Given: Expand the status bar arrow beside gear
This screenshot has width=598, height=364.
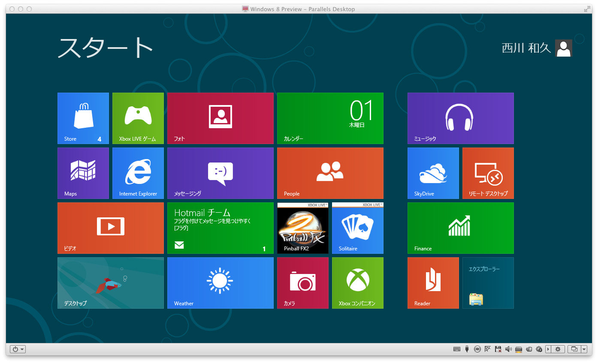Looking at the screenshot, I should click(548, 349).
